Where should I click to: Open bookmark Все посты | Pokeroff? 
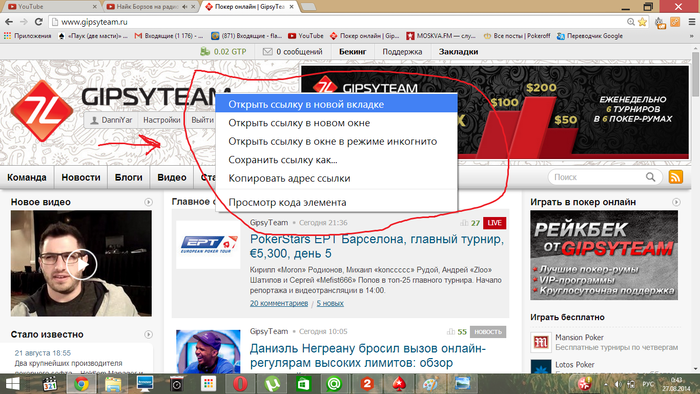pos(517,36)
